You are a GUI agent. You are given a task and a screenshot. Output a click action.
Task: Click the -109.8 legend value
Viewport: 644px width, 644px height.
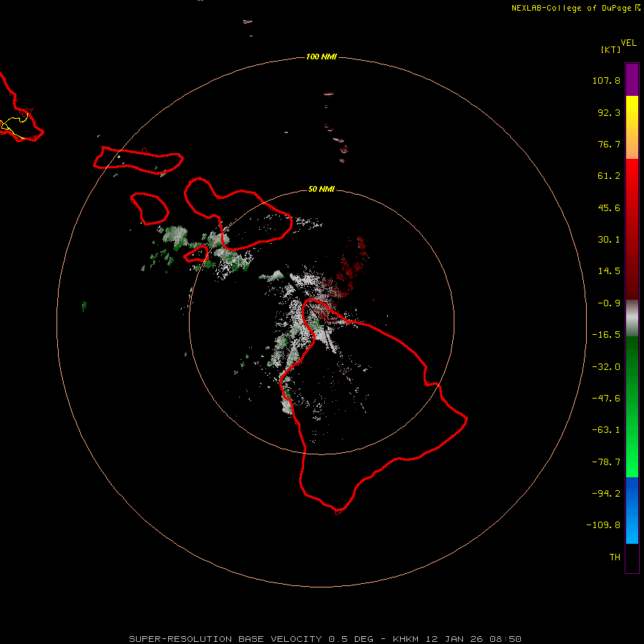click(603, 525)
